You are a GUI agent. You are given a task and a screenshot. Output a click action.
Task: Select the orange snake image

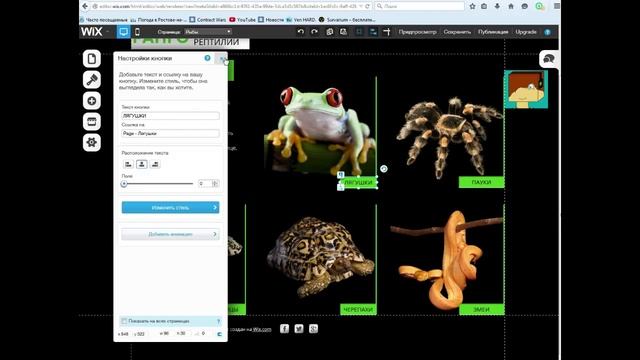(447, 261)
